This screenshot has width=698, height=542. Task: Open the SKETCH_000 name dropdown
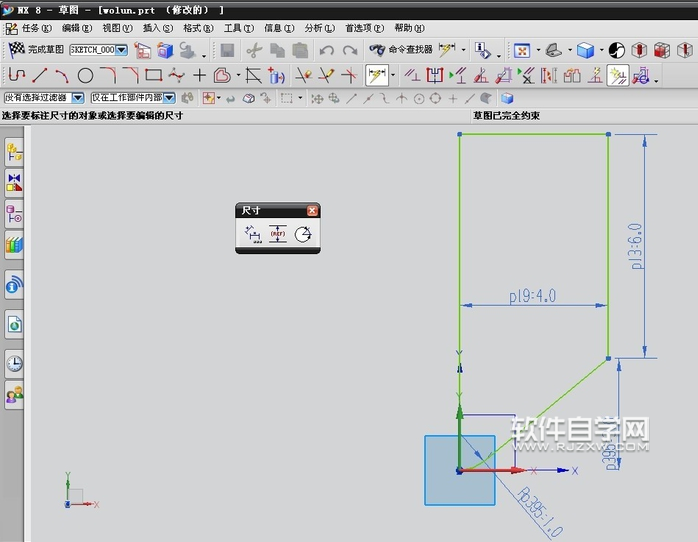122,50
